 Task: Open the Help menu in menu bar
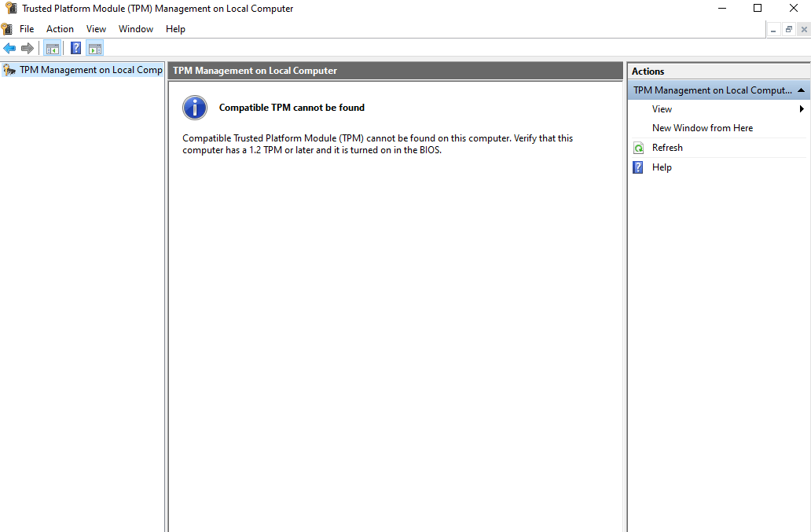pyautogui.click(x=175, y=29)
